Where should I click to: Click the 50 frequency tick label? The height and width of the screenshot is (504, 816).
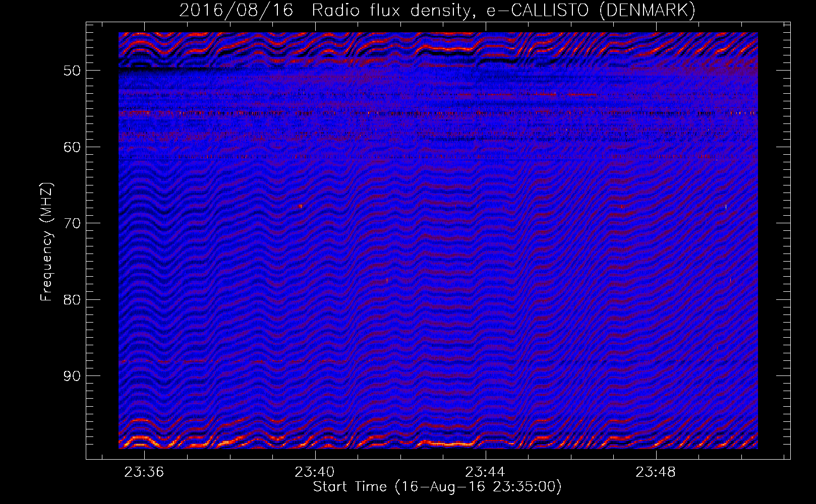click(x=72, y=71)
